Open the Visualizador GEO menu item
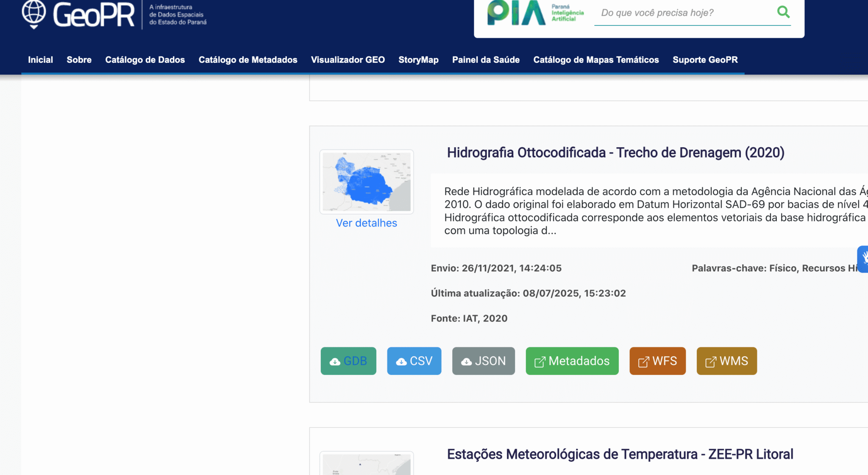868x475 pixels. (x=348, y=60)
